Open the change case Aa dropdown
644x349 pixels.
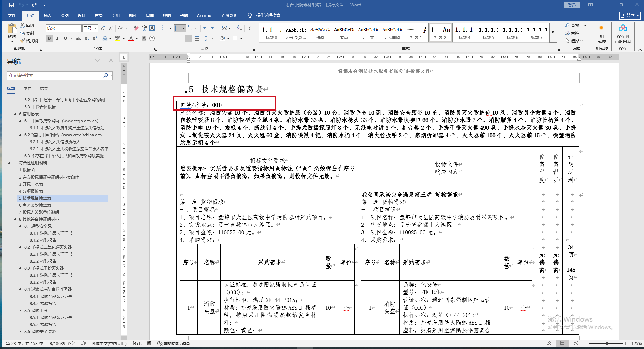click(x=123, y=28)
